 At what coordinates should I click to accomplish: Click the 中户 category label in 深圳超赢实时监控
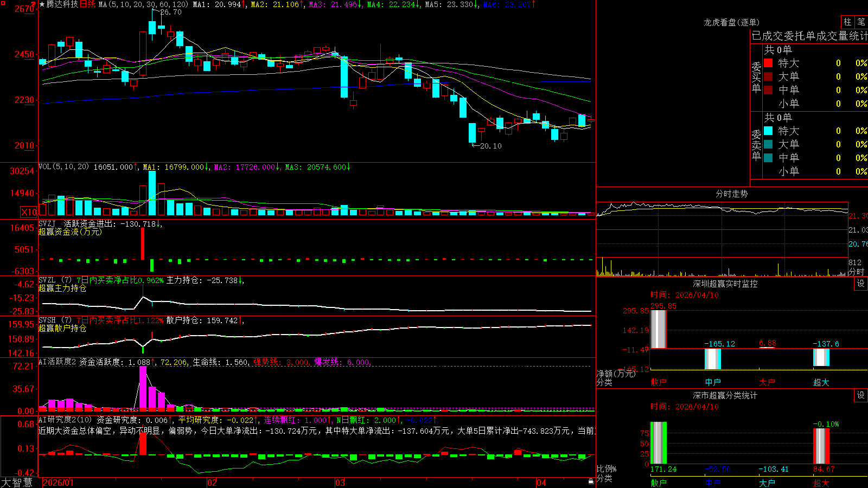point(713,382)
